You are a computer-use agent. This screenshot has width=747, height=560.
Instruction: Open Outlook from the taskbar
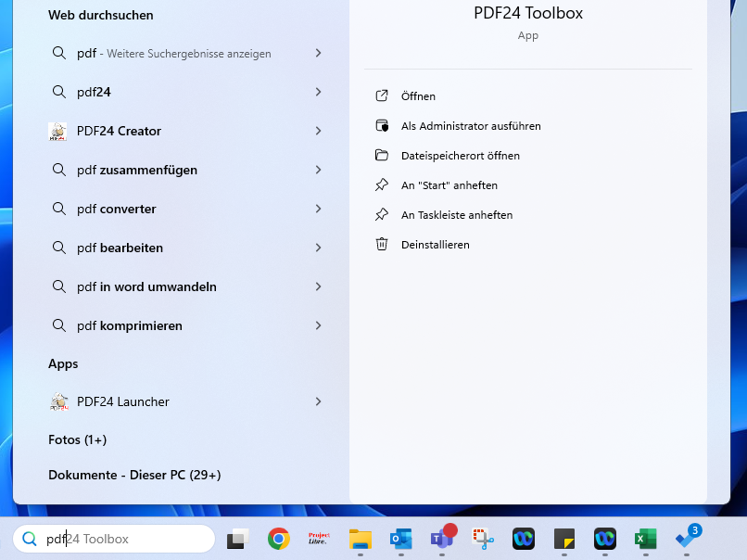pyautogui.click(x=400, y=539)
